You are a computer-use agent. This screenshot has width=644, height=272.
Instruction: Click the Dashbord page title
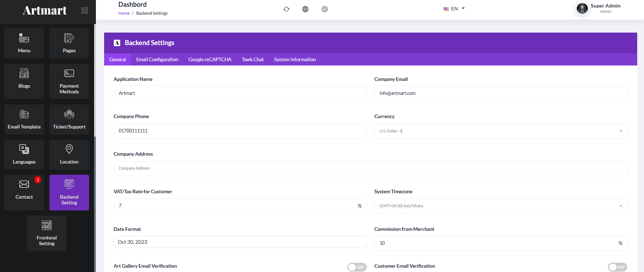[132, 5]
